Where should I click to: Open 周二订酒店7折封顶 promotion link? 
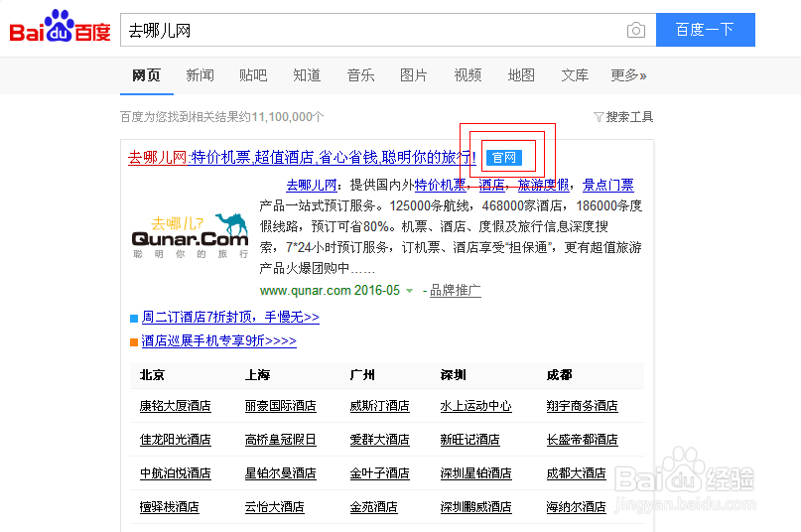[x=230, y=318]
